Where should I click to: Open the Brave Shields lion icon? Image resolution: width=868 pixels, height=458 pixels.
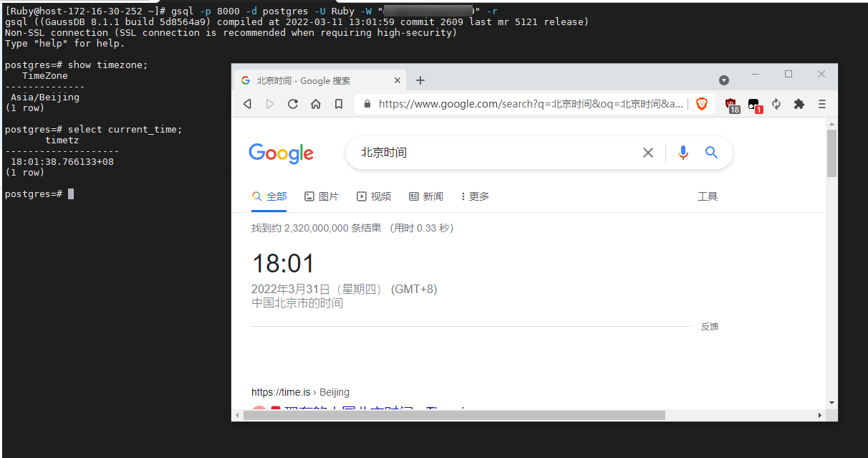[701, 104]
